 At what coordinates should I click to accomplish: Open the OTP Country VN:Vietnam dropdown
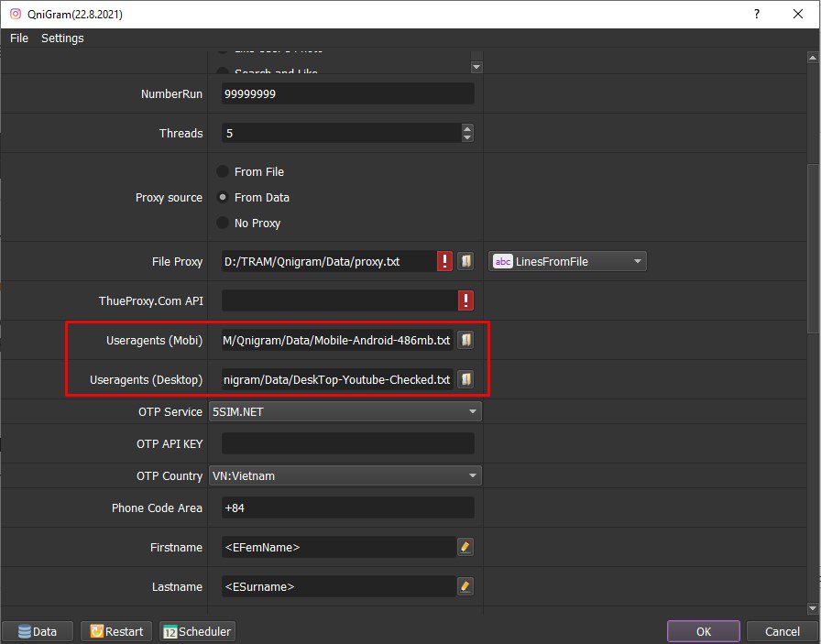coord(345,476)
